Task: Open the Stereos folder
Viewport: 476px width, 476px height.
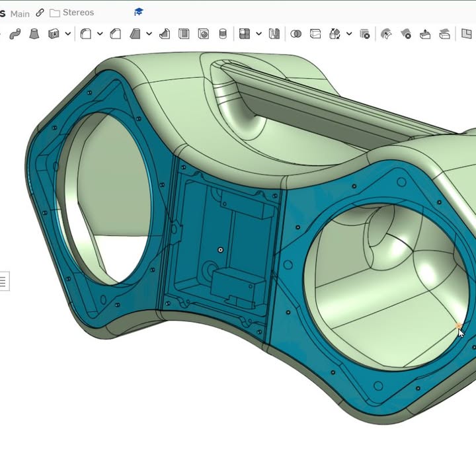Action: tap(72, 13)
